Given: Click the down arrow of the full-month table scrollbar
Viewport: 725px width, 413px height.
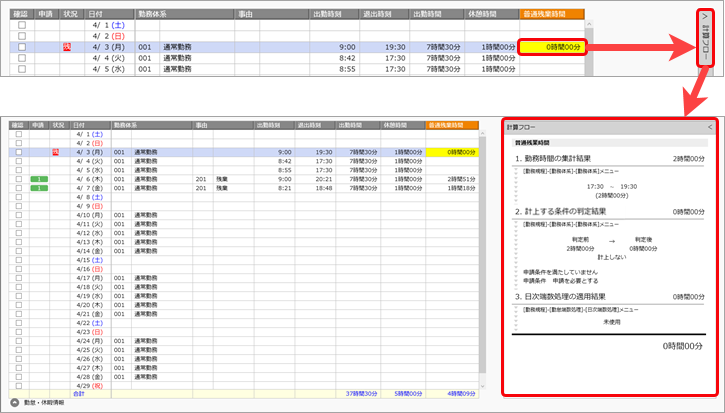Looking at the screenshot, I should (483, 386).
